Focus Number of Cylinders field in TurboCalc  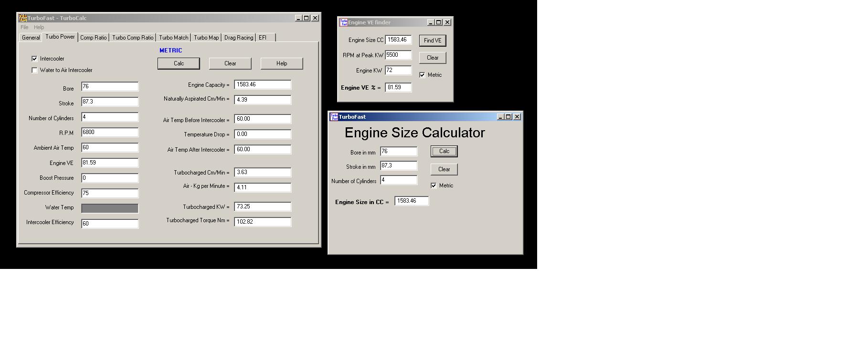(110, 117)
